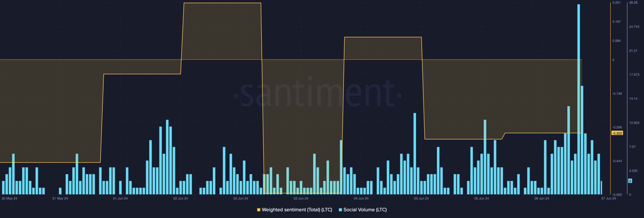The height and width of the screenshot is (218, 644).
Task: Click the 21.21 volume axis value
Action: pos(633,51)
